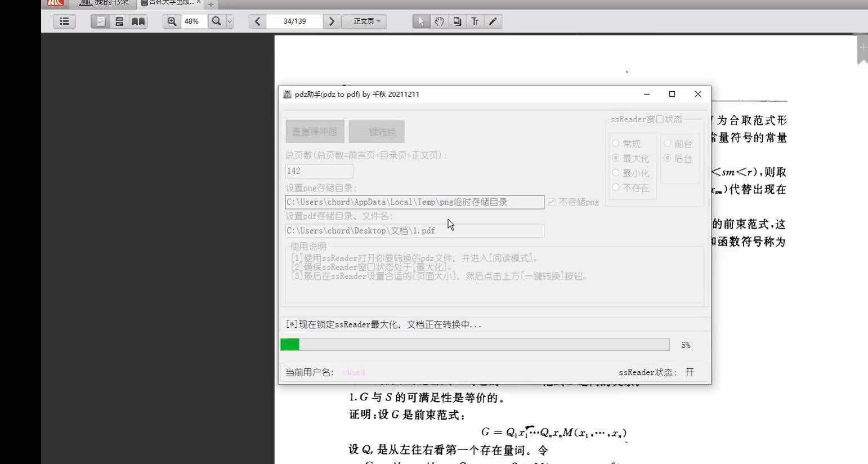868x464 pixels.
Task: Switch to 前台 mode
Action: (668, 143)
